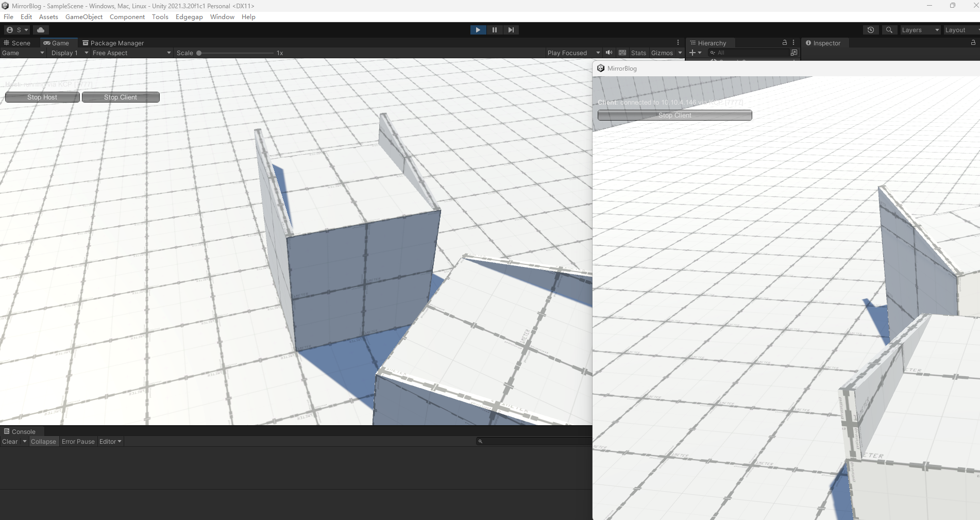Toggle Gizmos in Game view
Viewport: 980px width, 520px height.
tap(662, 53)
